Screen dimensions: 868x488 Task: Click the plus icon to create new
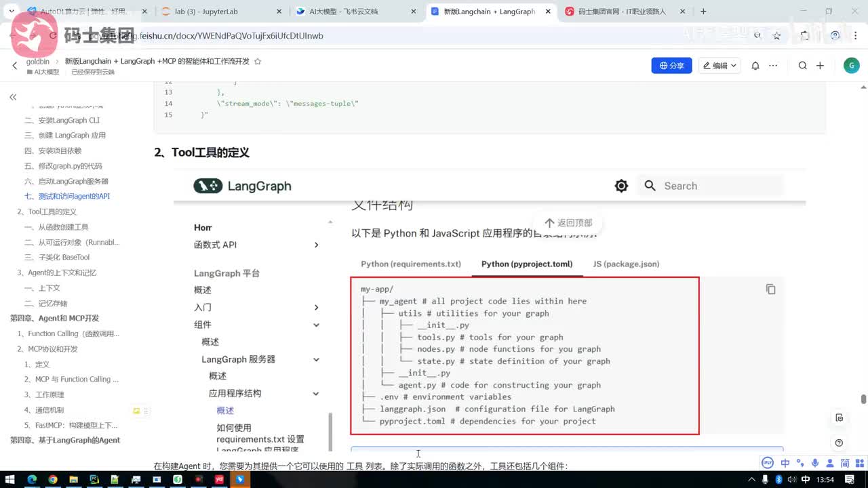point(820,66)
